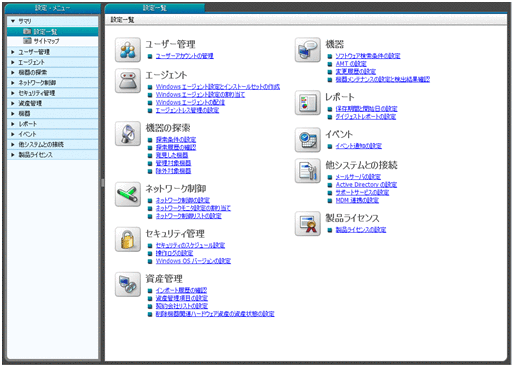This screenshot has height=367, width=514.
Task: Click the icon beside 設定一覧 in sidebar
Action: pos(27,32)
